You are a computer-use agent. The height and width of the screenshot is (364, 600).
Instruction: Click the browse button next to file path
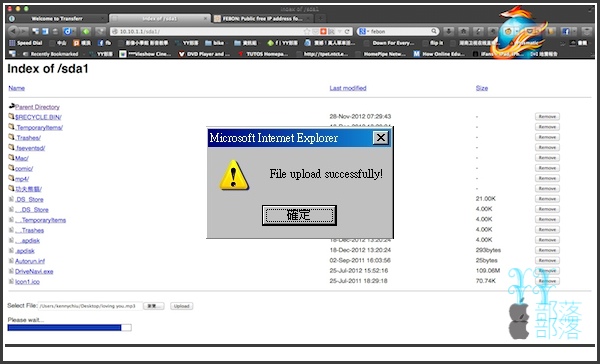pyautogui.click(x=153, y=306)
